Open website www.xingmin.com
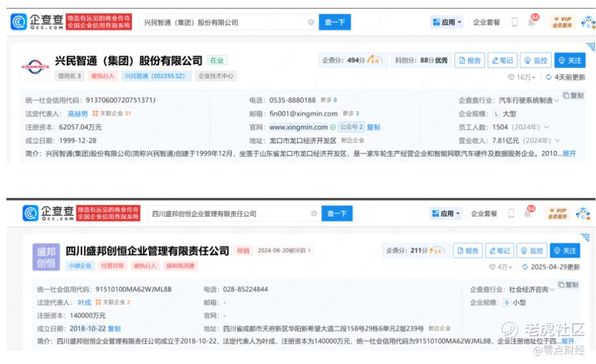 click(299, 127)
